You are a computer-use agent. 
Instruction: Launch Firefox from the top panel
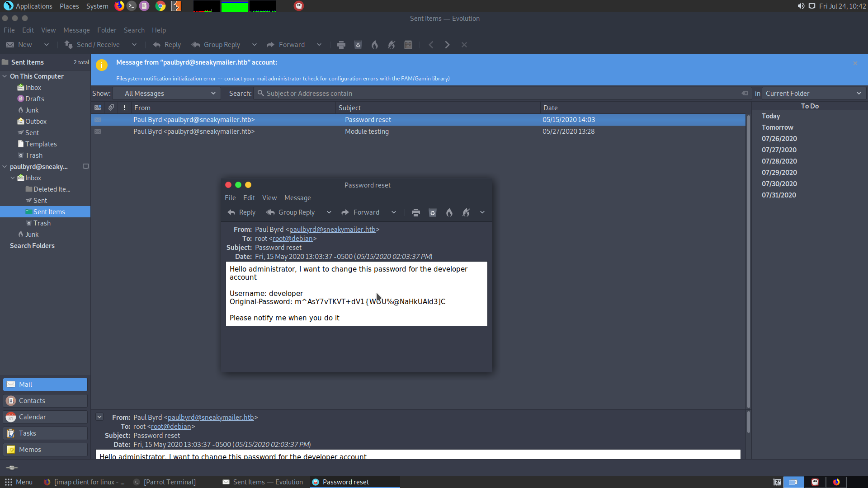pyautogui.click(x=119, y=6)
